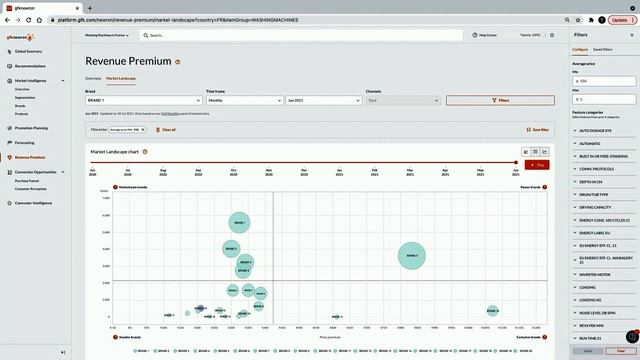640x360 pixels.
Task: Toggle BRAND 1 in the chart legend
Action: pos(141,351)
